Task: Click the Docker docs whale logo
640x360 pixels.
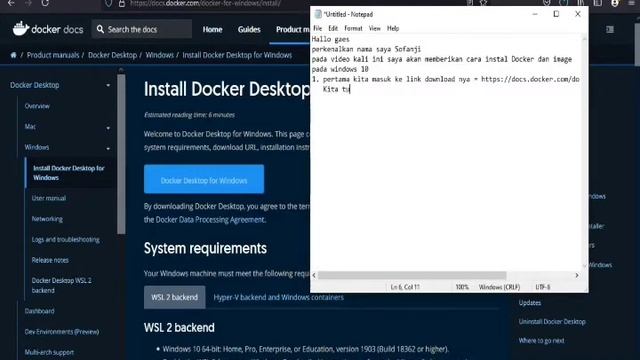Action: point(21,29)
